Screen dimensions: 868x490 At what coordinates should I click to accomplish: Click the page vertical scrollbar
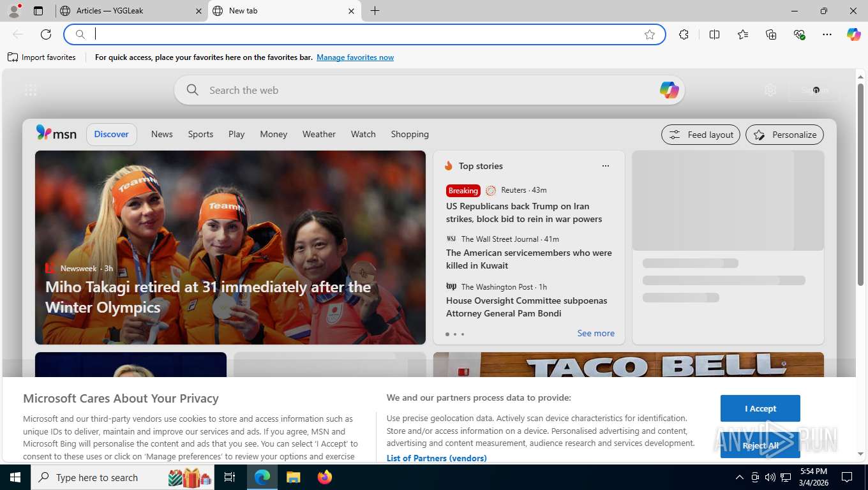[860, 185]
